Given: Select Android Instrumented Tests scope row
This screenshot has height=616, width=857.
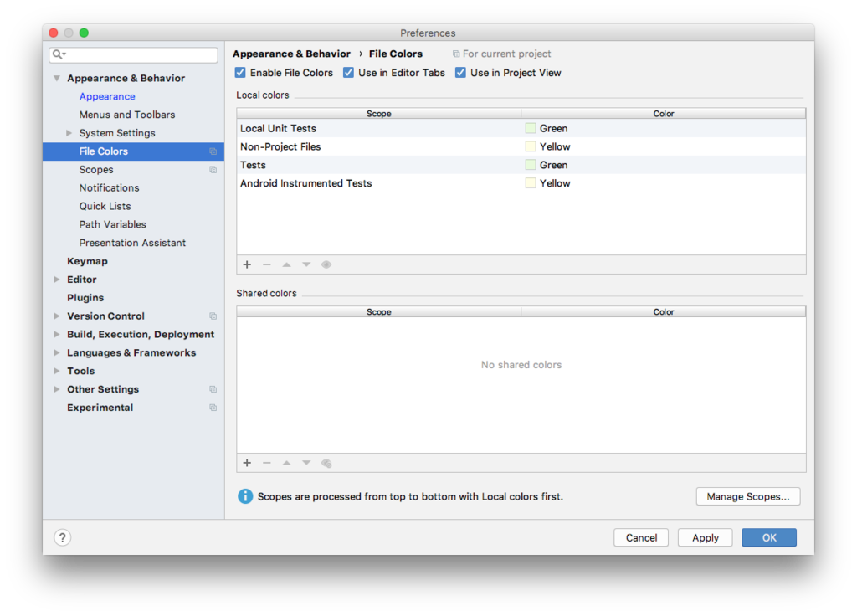Looking at the screenshot, I should (x=521, y=183).
